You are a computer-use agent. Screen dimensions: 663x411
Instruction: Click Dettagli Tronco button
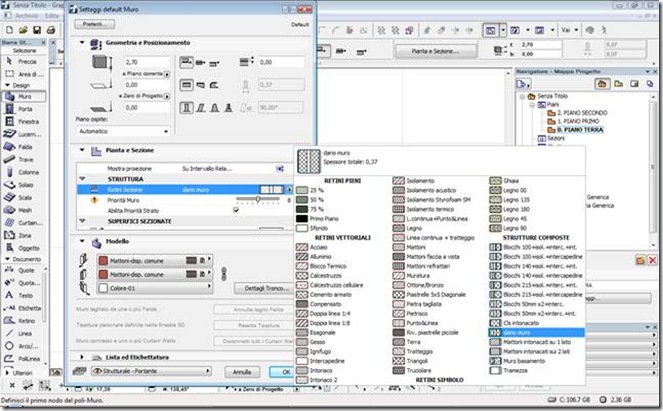(264, 288)
